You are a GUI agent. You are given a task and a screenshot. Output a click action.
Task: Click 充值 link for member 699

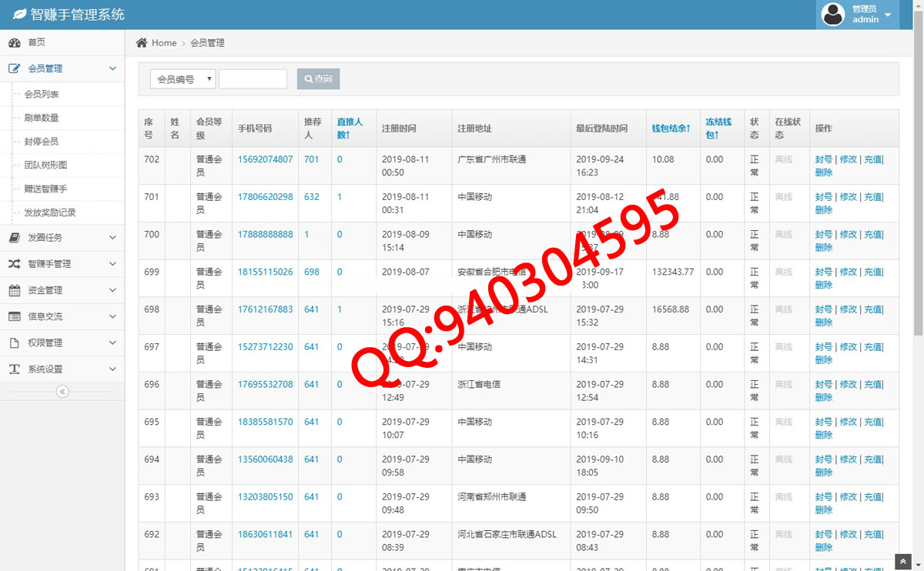tap(872, 272)
